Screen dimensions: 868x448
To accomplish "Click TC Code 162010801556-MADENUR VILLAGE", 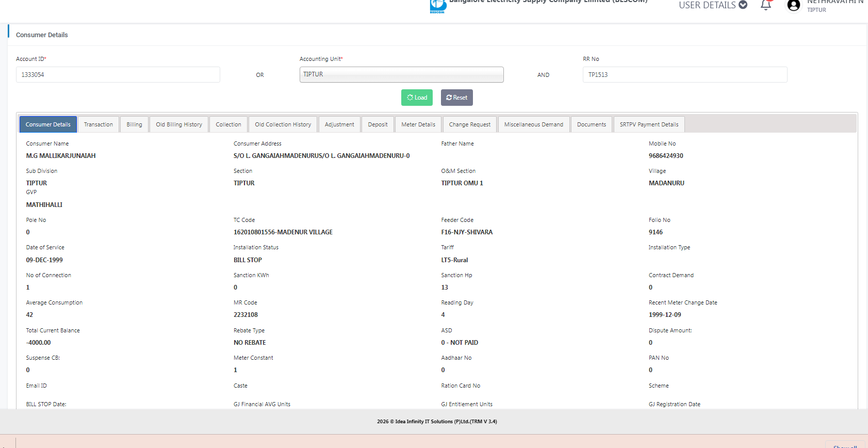I will (x=283, y=232).
